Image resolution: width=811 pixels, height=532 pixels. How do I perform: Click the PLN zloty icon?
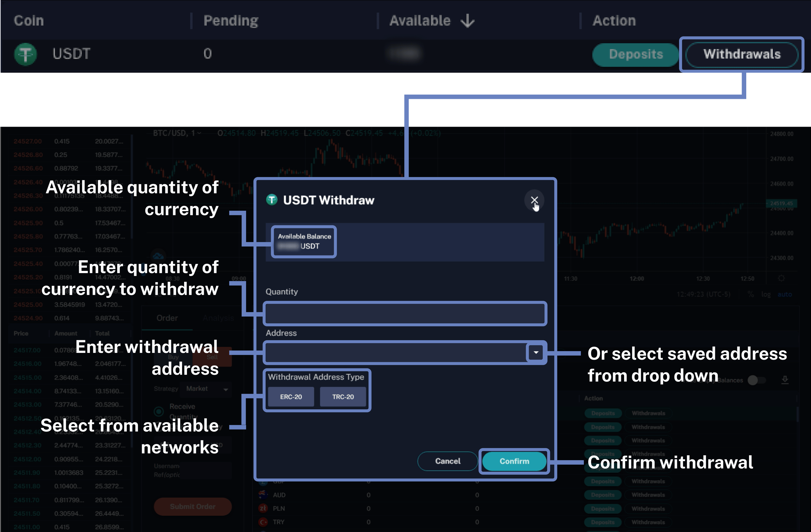click(x=263, y=508)
